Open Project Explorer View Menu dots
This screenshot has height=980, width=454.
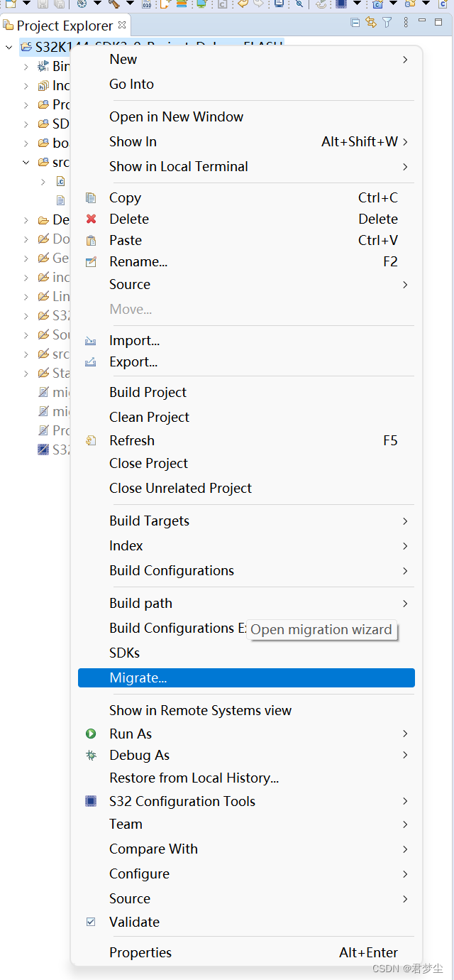point(405,23)
